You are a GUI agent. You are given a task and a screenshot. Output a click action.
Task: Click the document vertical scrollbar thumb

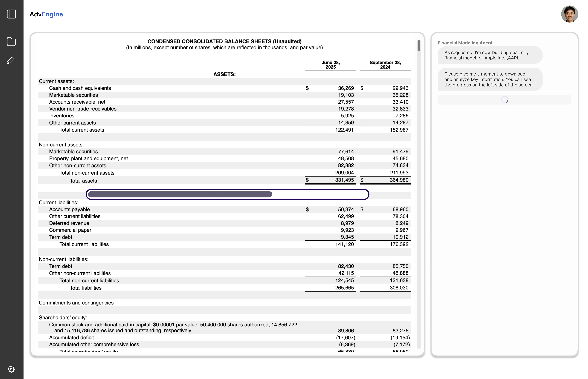point(419,46)
